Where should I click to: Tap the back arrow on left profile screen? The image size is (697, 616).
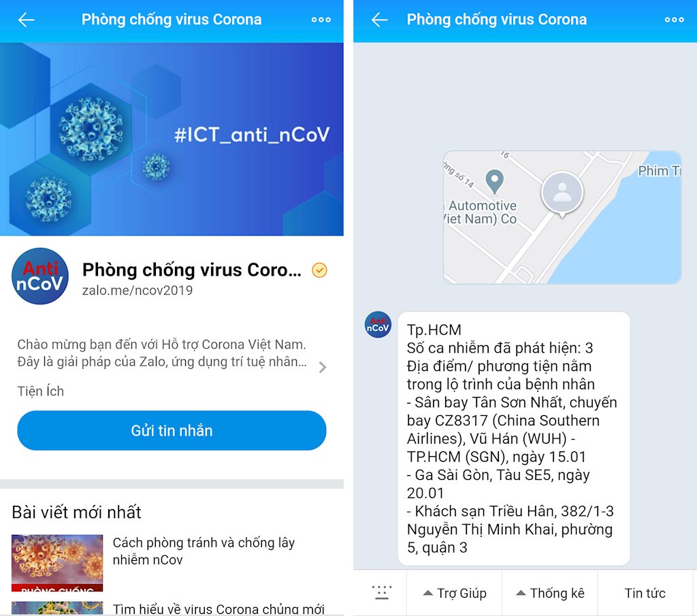point(27,20)
